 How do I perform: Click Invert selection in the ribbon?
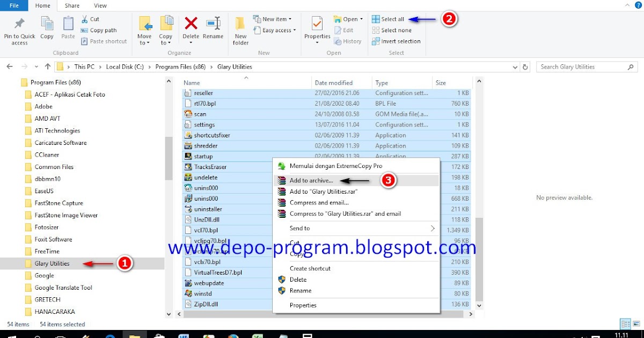coord(396,41)
